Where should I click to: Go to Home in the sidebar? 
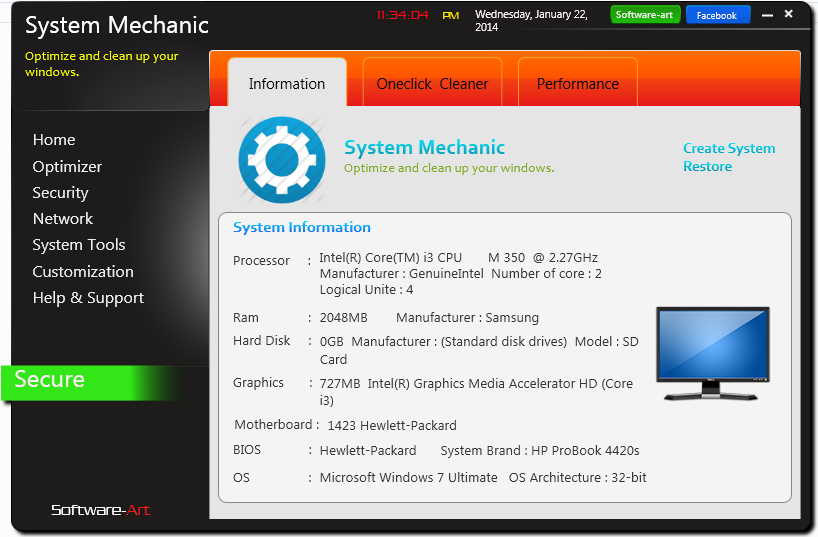pos(54,140)
